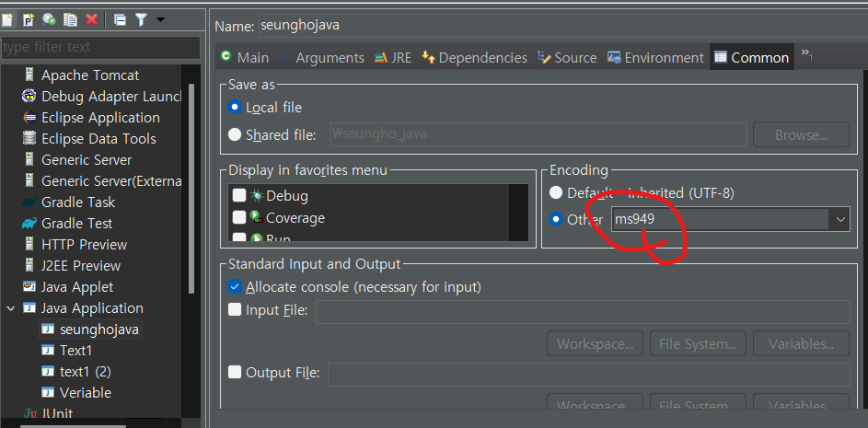This screenshot has width=868, height=428.
Task: Click the Duplicate launch configuration icon
Action: 70,20
